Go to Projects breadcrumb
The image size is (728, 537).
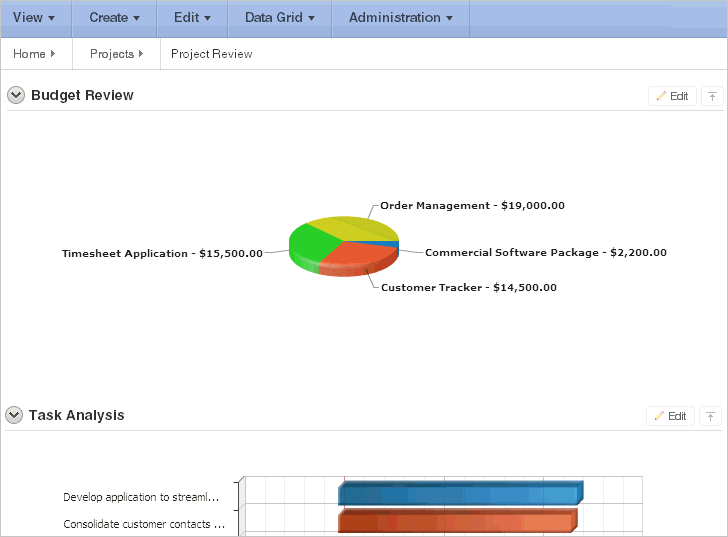point(116,54)
